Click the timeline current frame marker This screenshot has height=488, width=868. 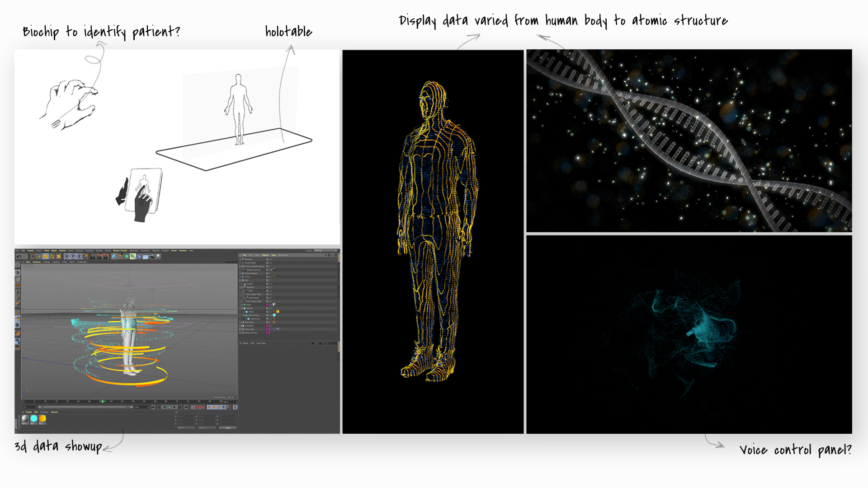pos(103,401)
